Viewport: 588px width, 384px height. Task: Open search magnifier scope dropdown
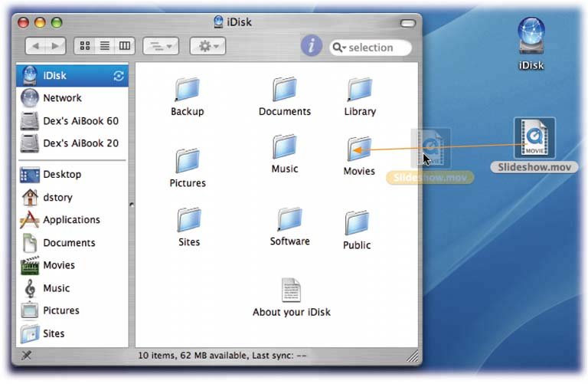340,48
